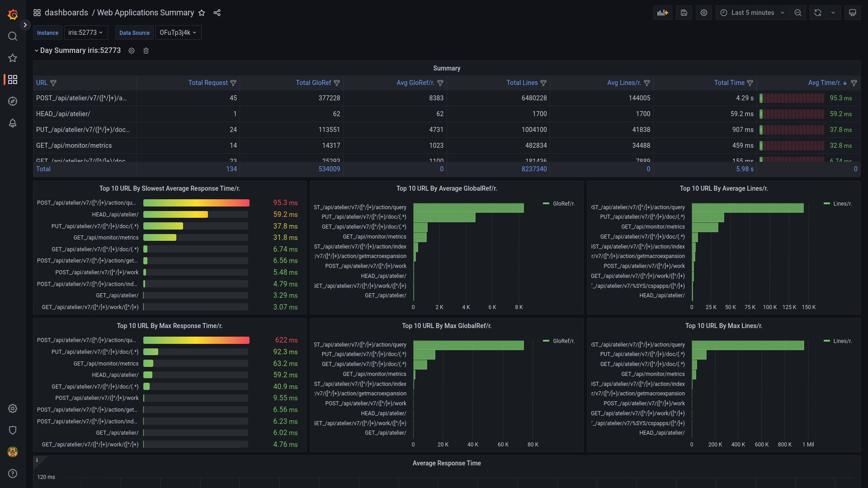The width and height of the screenshot is (868, 488).
Task: Zoom out the time range
Action: (x=797, y=13)
